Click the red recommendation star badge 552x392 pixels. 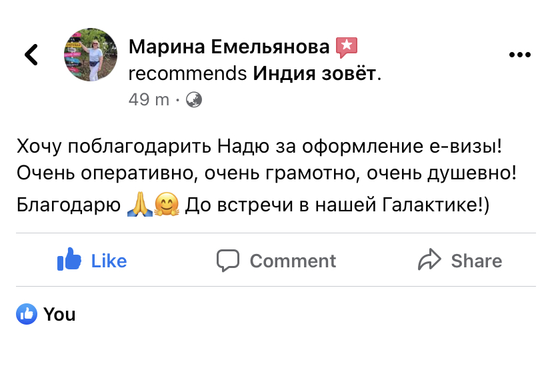347,47
